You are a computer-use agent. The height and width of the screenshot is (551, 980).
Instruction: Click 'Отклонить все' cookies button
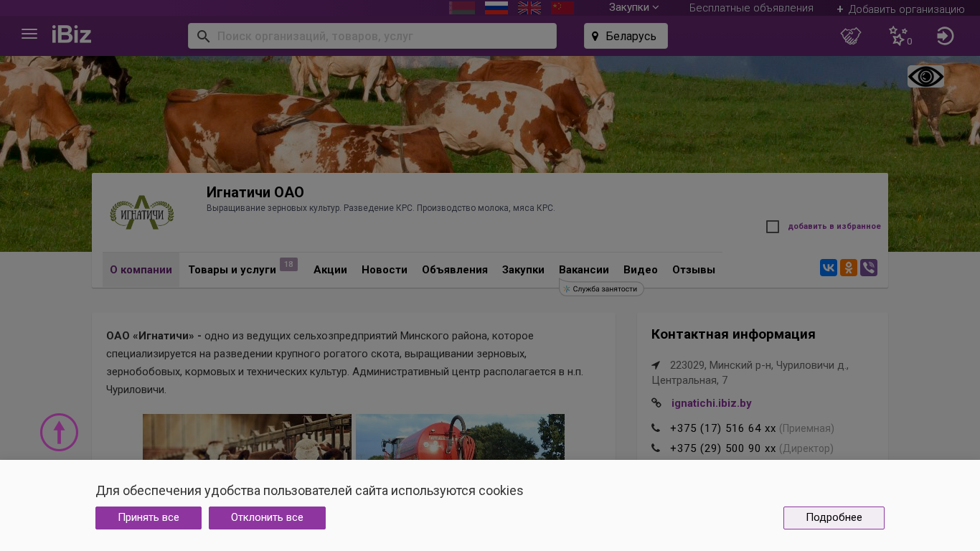pos(267,518)
